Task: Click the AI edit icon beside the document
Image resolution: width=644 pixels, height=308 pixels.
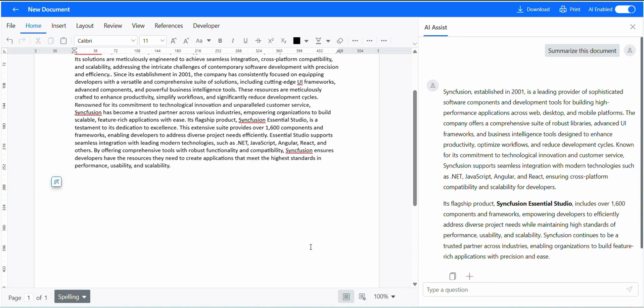Action: (56, 182)
